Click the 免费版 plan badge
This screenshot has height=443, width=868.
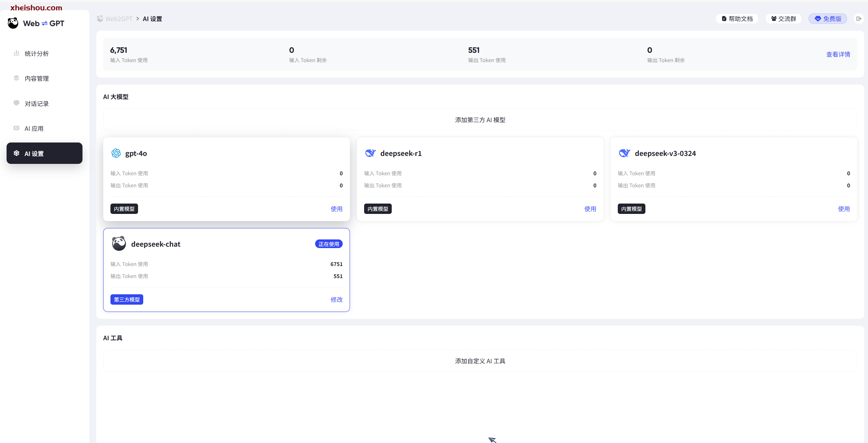(x=828, y=19)
